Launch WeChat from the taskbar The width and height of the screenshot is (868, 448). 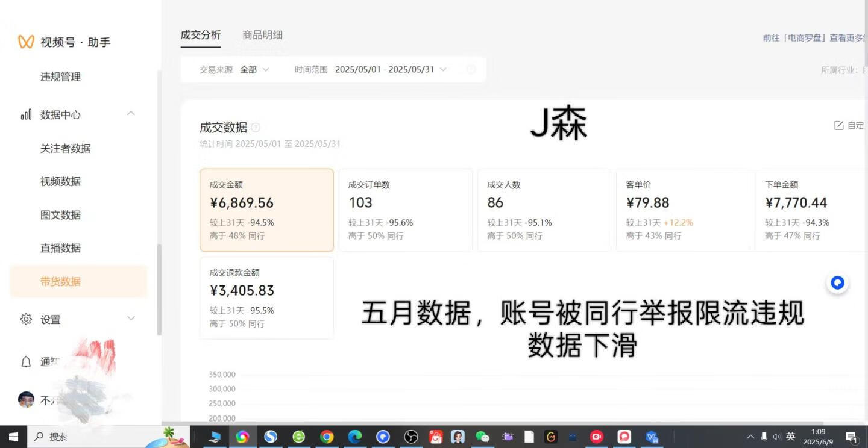(x=482, y=437)
